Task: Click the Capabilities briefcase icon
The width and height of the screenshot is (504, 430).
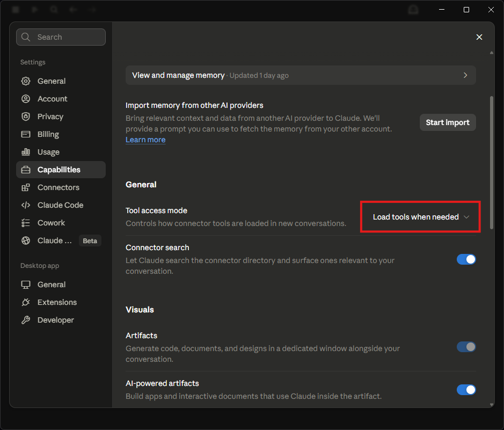Action: pyautogui.click(x=26, y=170)
